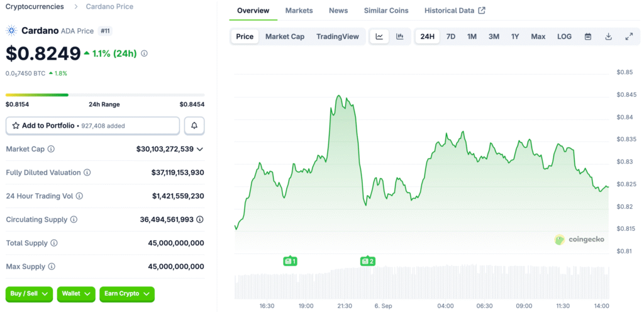Go to Cryptocurrencies breadcrumb link
This screenshot has width=644, height=312.
pos(35,6)
